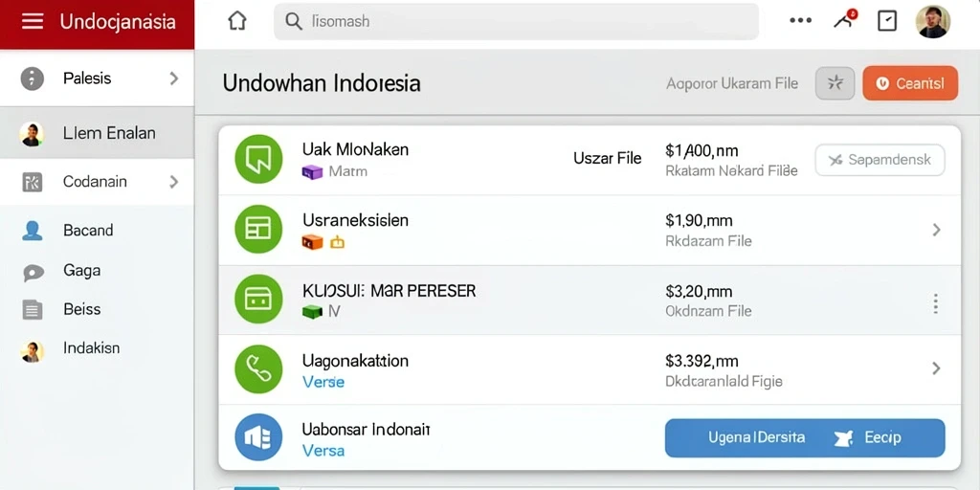Open the KUJSUI: MaR PERESER row title

tap(390, 291)
